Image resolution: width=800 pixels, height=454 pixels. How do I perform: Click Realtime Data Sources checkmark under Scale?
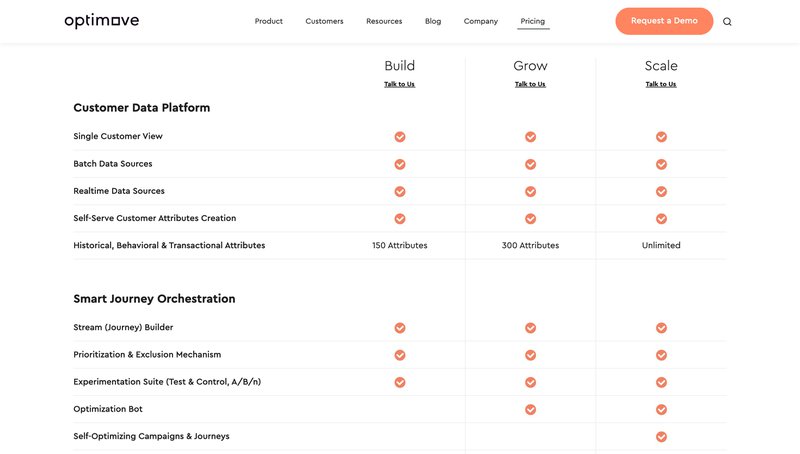coord(661,191)
